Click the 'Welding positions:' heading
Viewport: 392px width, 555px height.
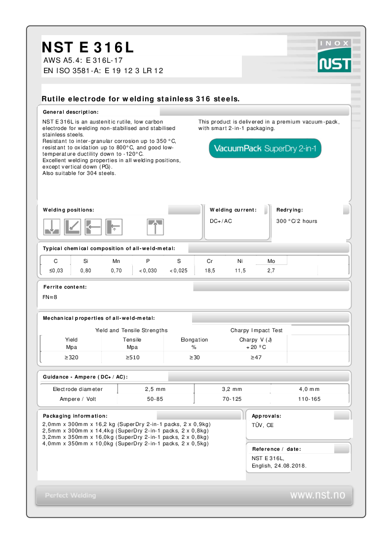point(69,210)
